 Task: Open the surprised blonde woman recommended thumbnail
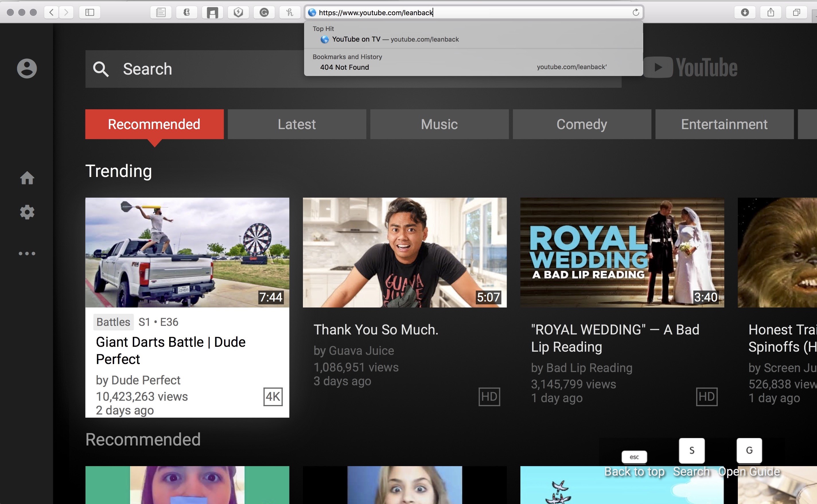pyautogui.click(x=405, y=485)
